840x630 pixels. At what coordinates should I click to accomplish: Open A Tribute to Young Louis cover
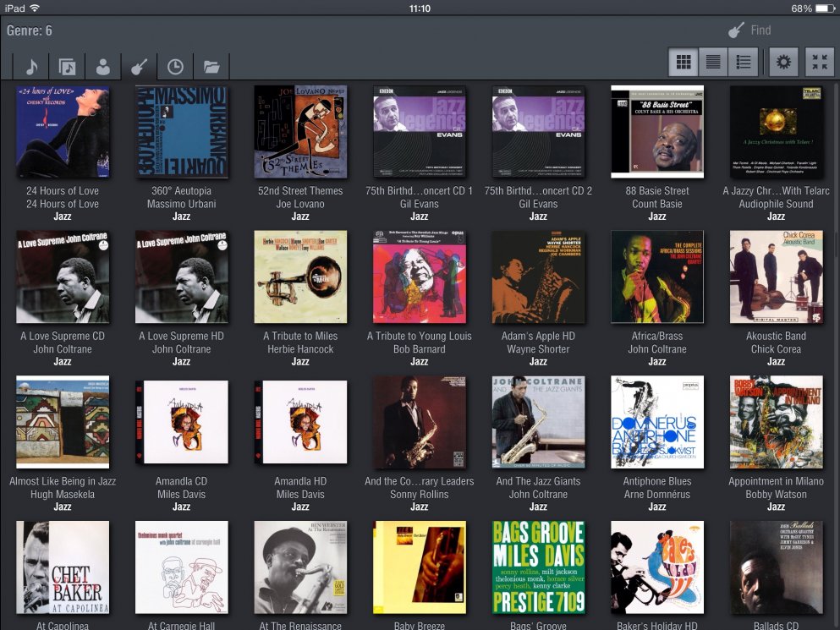tap(420, 277)
